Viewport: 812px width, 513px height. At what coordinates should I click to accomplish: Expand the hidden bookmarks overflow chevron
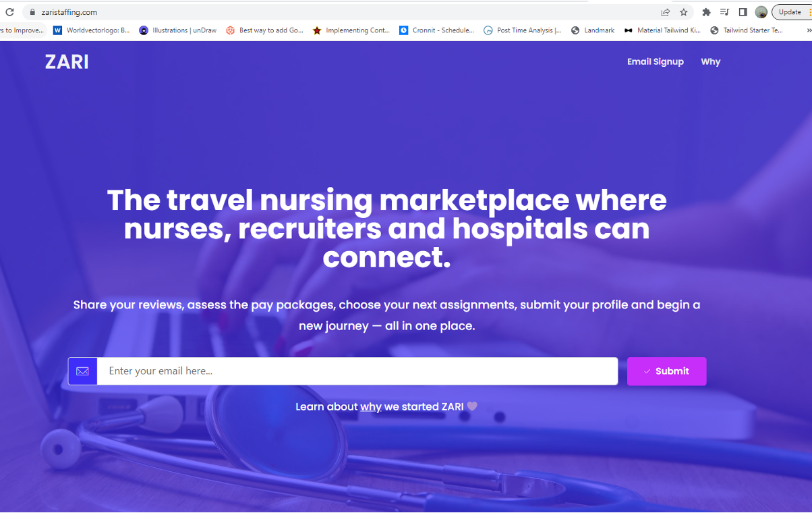[x=808, y=30]
